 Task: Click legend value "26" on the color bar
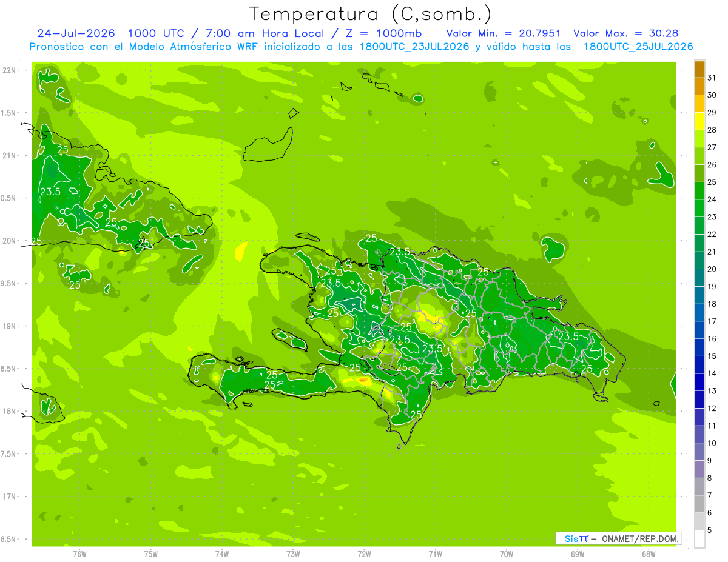click(712, 165)
